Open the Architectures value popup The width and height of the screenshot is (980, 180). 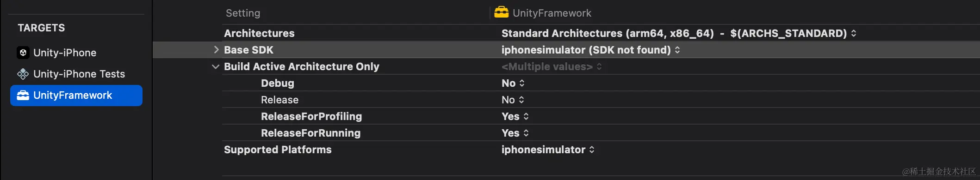click(x=679, y=33)
